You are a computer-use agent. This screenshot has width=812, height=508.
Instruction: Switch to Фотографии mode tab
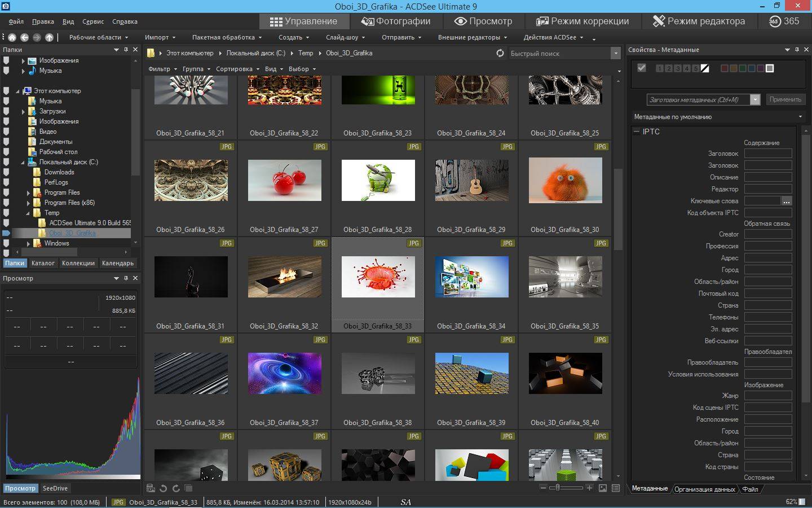(x=395, y=21)
